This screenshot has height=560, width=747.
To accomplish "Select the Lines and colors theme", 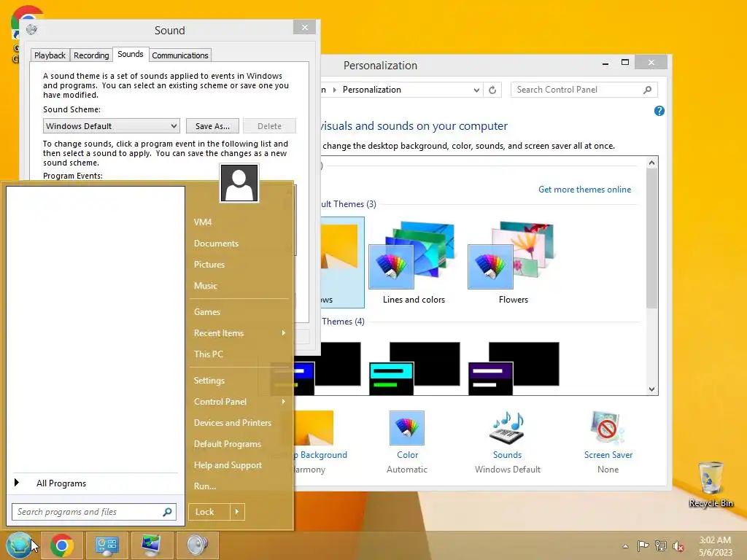I will tap(414, 262).
